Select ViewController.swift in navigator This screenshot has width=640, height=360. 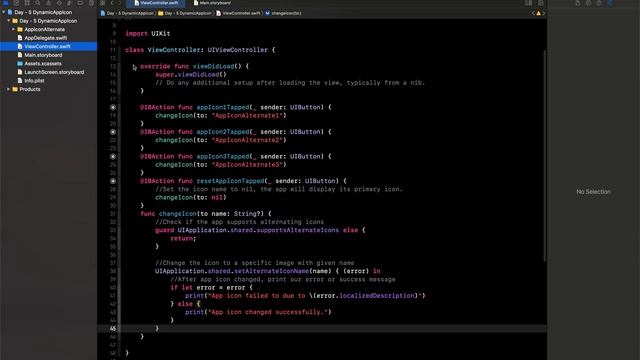click(49, 47)
